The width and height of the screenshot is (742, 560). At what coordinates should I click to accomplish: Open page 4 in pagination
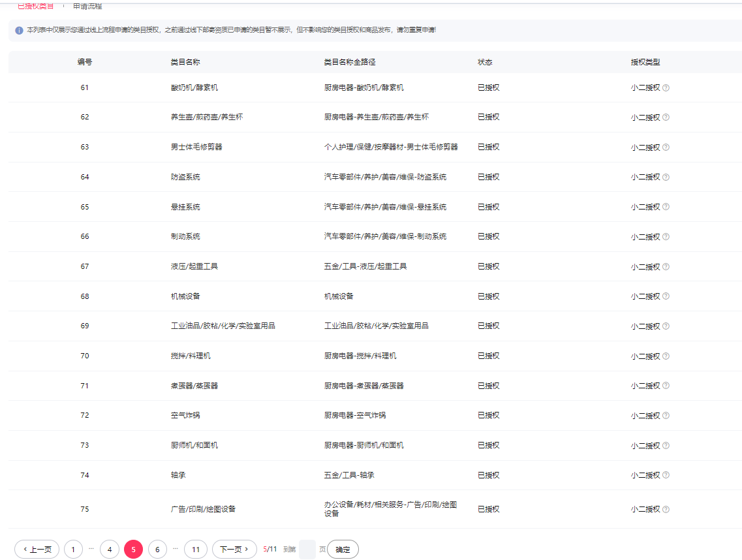pos(110,550)
